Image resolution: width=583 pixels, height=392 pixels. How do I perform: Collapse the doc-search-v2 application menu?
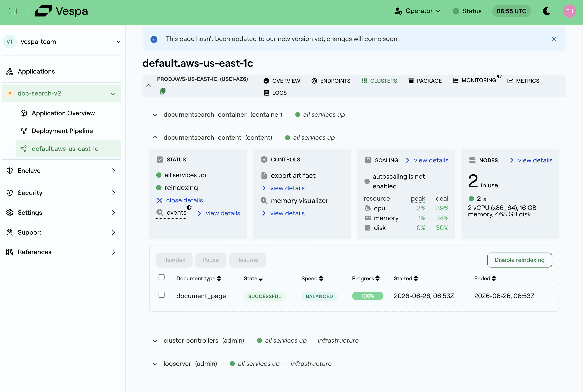click(113, 94)
